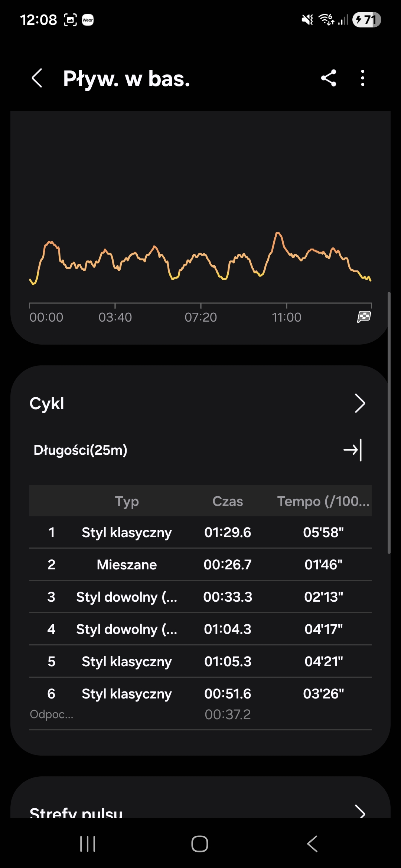Select the Czas column header

228,501
